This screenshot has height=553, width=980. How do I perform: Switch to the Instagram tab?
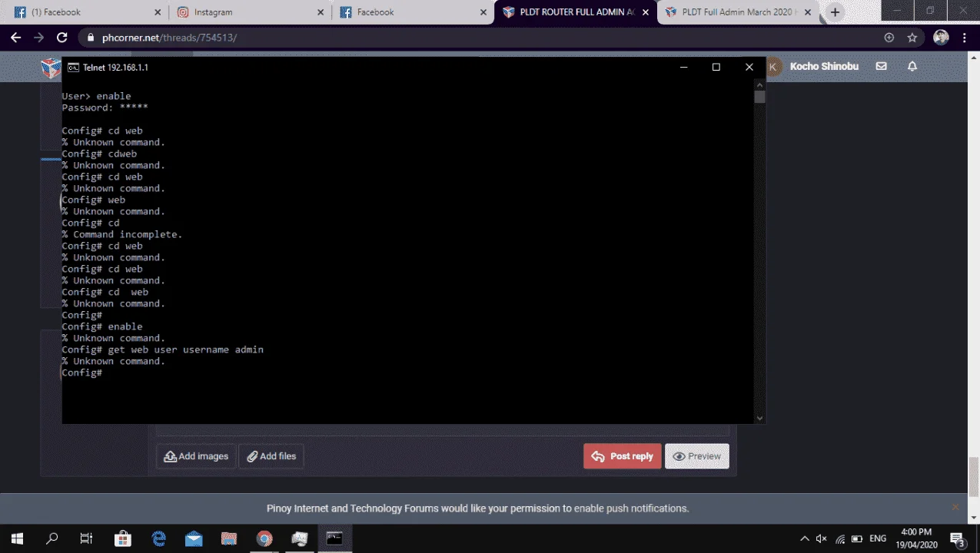click(x=250, y=12)
